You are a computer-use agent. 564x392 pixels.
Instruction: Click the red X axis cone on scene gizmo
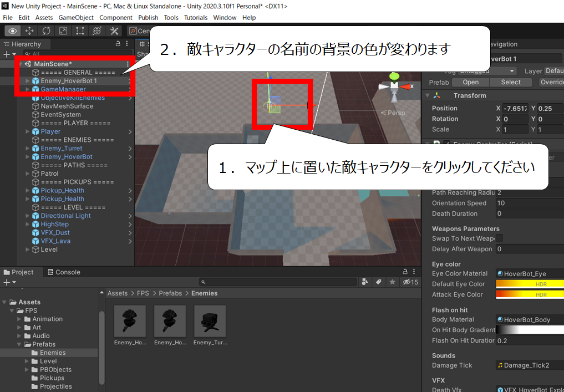pos(405,86)
